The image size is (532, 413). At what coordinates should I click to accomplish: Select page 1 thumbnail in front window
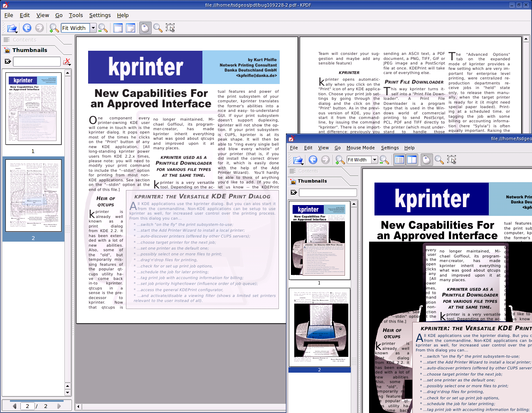coord(319,240)
